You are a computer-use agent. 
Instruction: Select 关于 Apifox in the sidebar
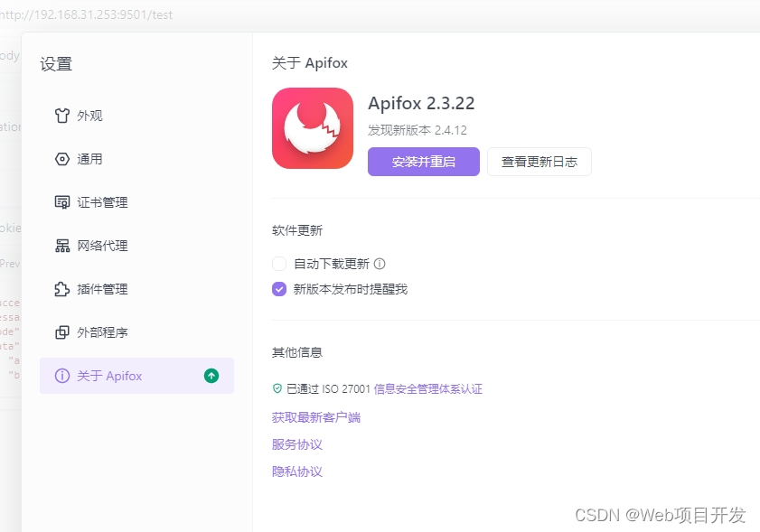[x=136, y=376]
